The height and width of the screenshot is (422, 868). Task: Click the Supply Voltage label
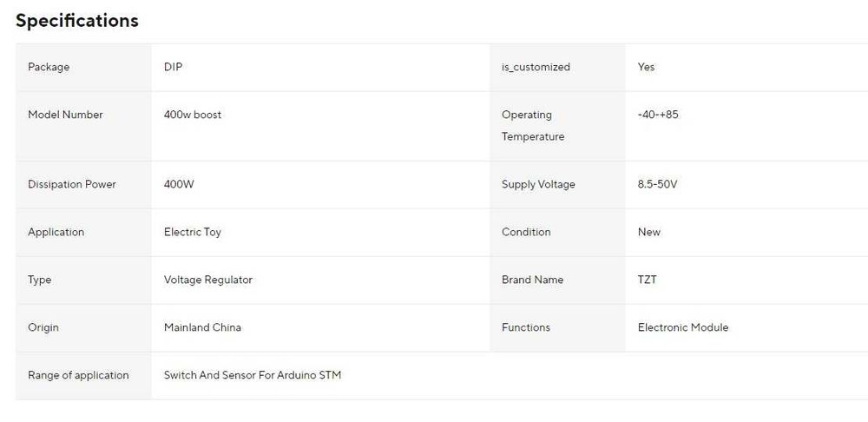[x=538, y=184]
